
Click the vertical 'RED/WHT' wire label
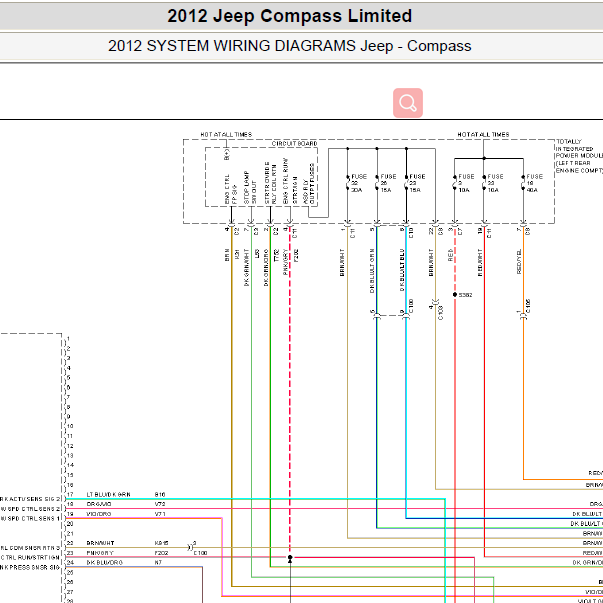pos(480,263)
